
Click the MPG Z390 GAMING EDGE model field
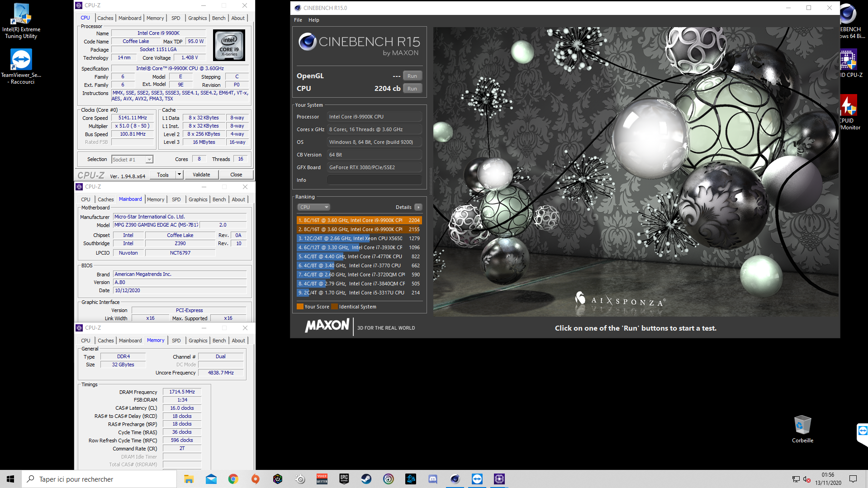click(x=157, y=225)
